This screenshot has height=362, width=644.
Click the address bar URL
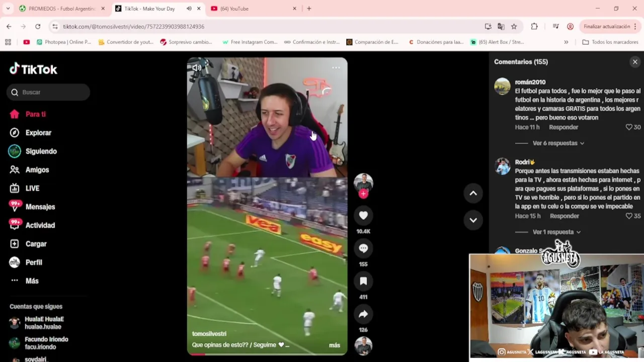134,27
